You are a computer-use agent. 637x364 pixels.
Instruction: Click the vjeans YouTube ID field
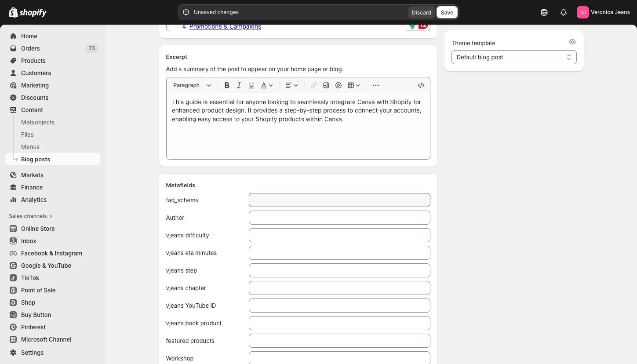(339, 306)
